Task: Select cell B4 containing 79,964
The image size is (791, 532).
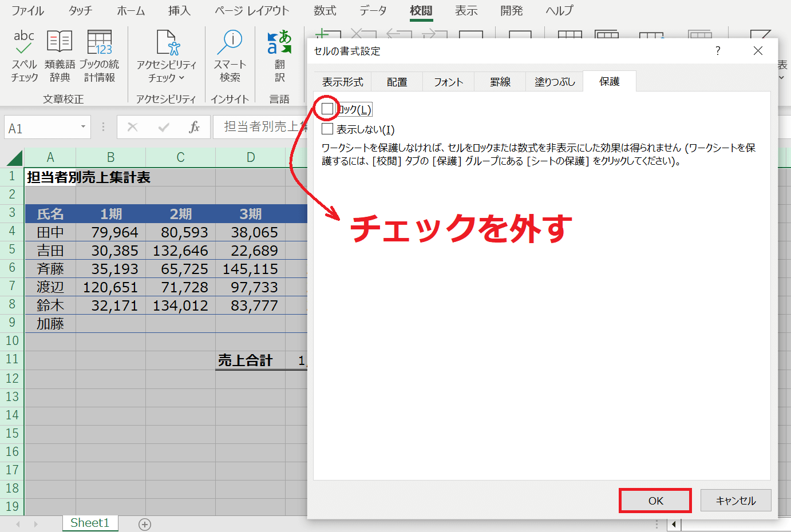Action: tap(111, 232)
